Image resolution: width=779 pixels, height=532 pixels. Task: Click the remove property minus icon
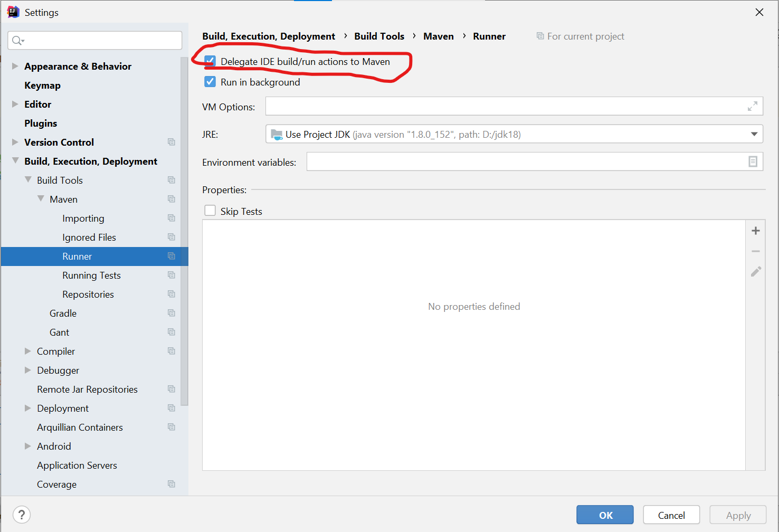point(756,251)
